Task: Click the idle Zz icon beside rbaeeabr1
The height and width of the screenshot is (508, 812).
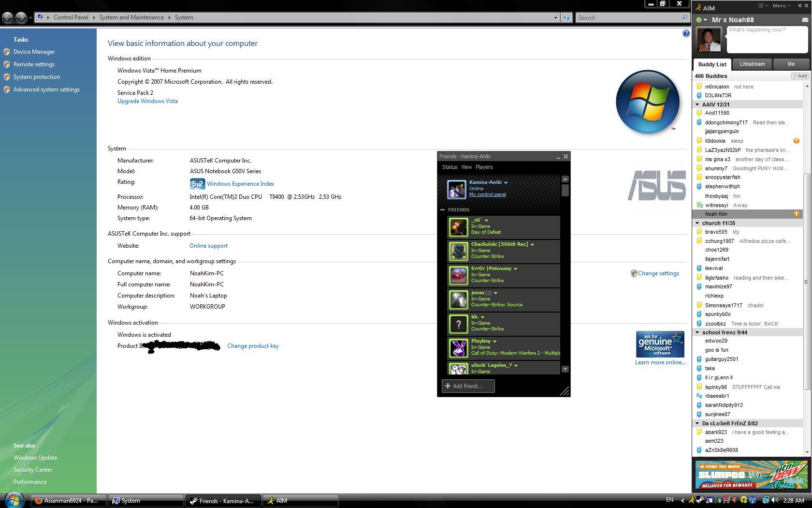Action: click(699, 396)
